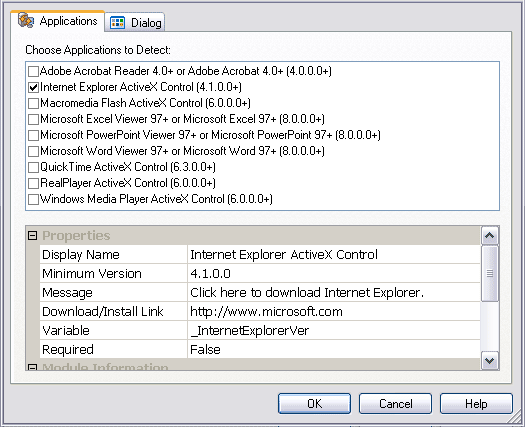Check Macromedia Flash ActiveX Control checkbox
The height and width of the screenshot is (427, 525).
[33, 103]
